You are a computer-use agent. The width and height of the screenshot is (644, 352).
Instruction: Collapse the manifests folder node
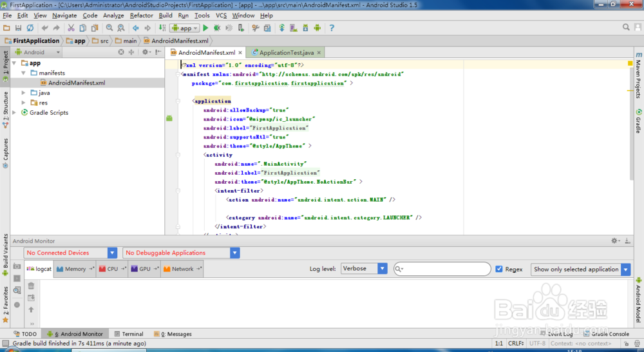[x=24, y=73]
